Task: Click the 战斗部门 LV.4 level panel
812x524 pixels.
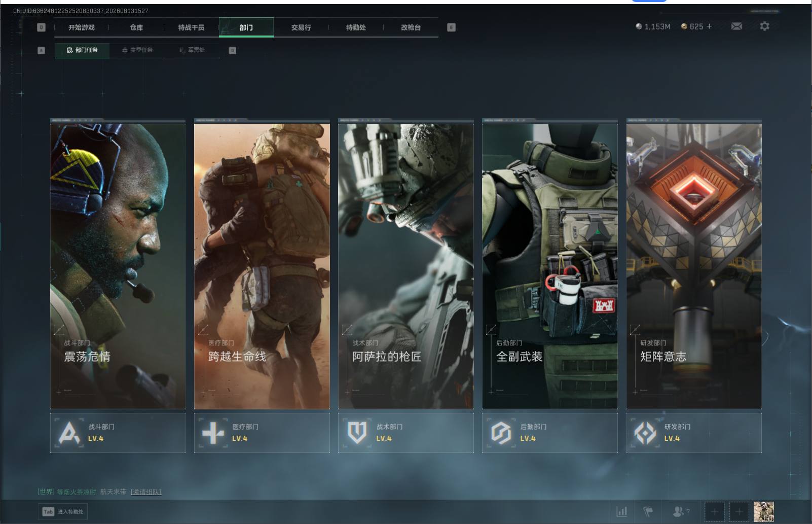Action: tap(118, 433)
